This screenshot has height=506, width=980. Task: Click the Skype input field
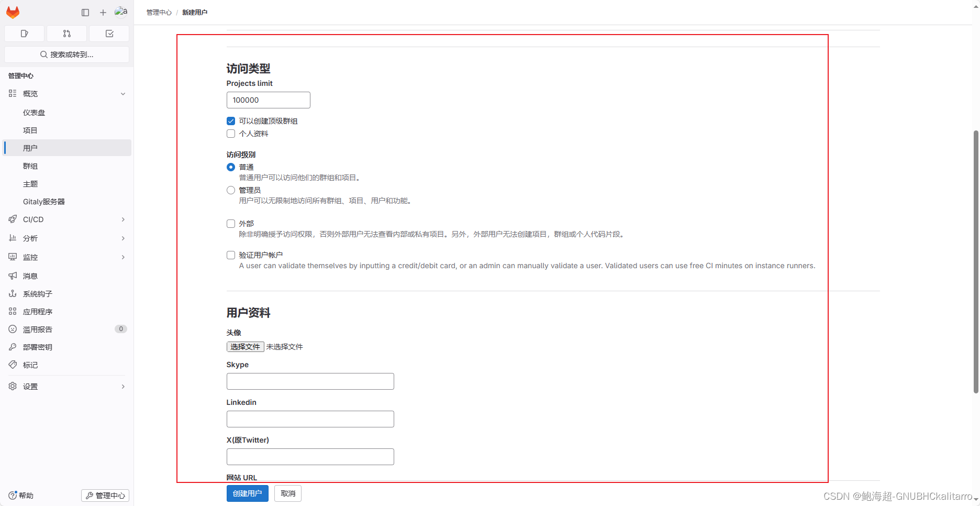click(310, 381)
